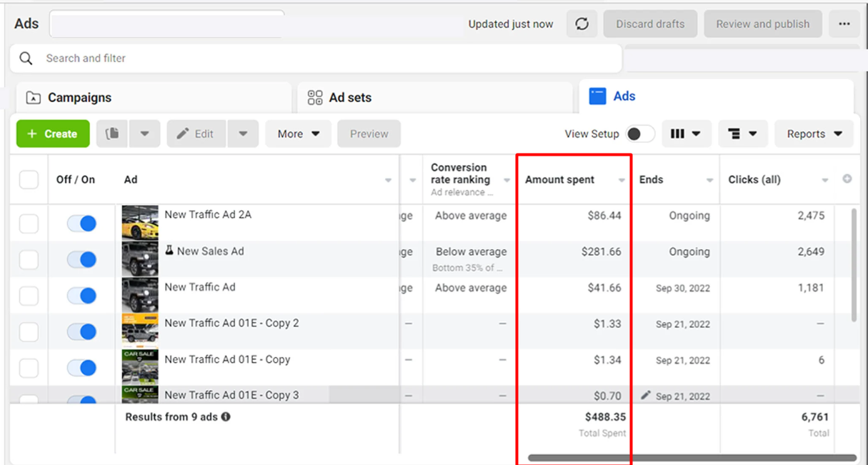
Task: Click the horizontal scrollbar under the table
Action: point(692,458)
